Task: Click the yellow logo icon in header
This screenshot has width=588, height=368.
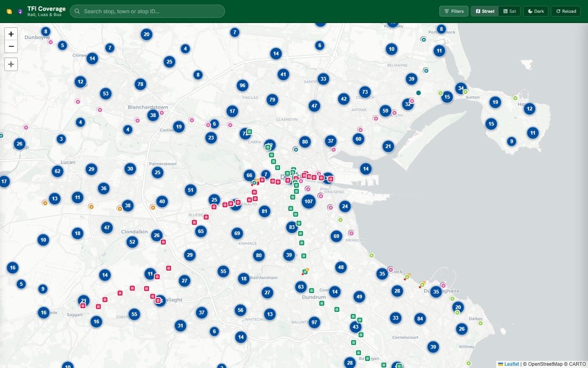Action: [10, 11]
